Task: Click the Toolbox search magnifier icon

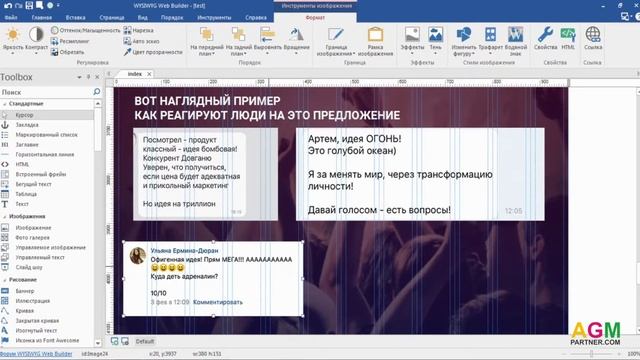Action: coord(97,92)
